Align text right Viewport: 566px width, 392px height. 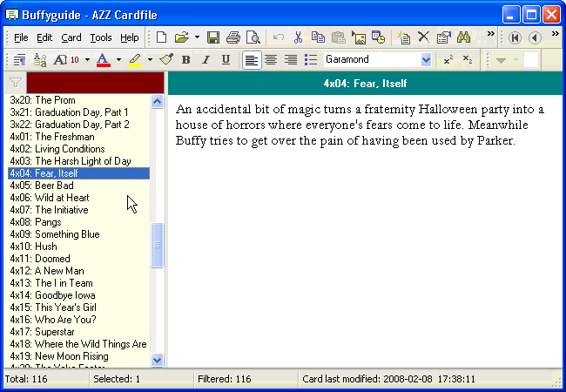291,59
